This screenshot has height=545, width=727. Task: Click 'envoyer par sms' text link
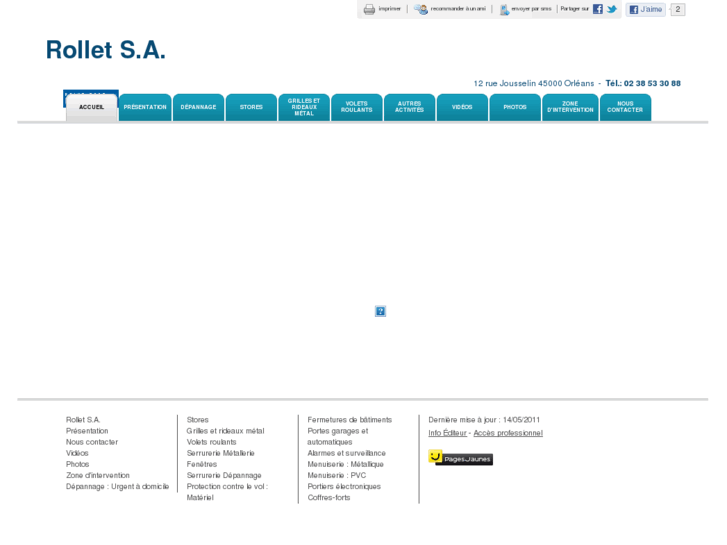pos(531,9)
